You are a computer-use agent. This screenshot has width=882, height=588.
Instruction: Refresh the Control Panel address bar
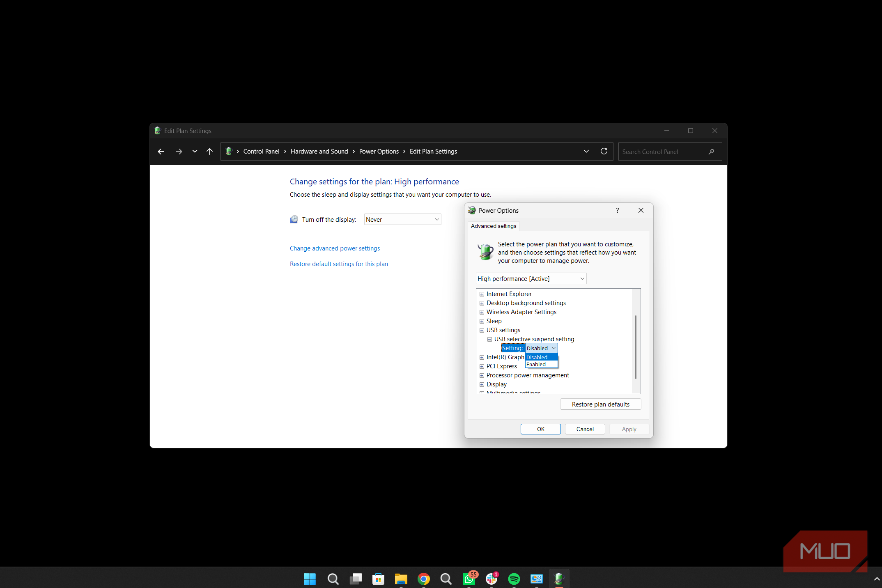[604, 152]
